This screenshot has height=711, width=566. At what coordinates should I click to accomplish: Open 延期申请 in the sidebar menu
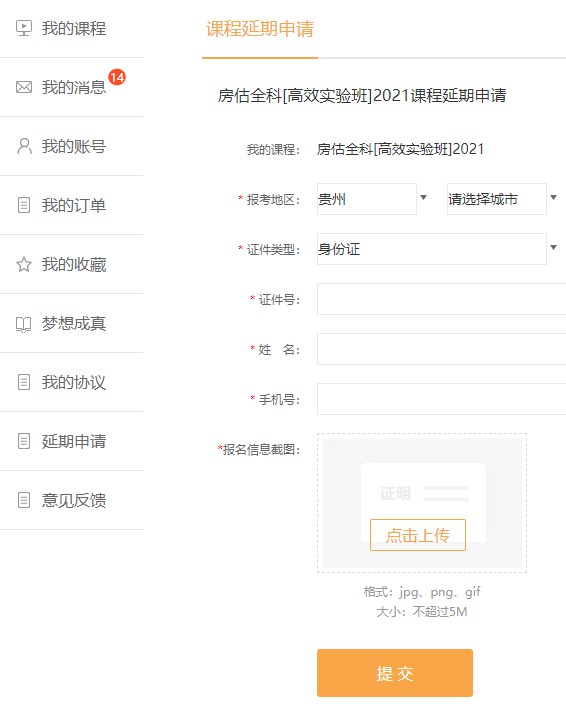click(73, 441)
